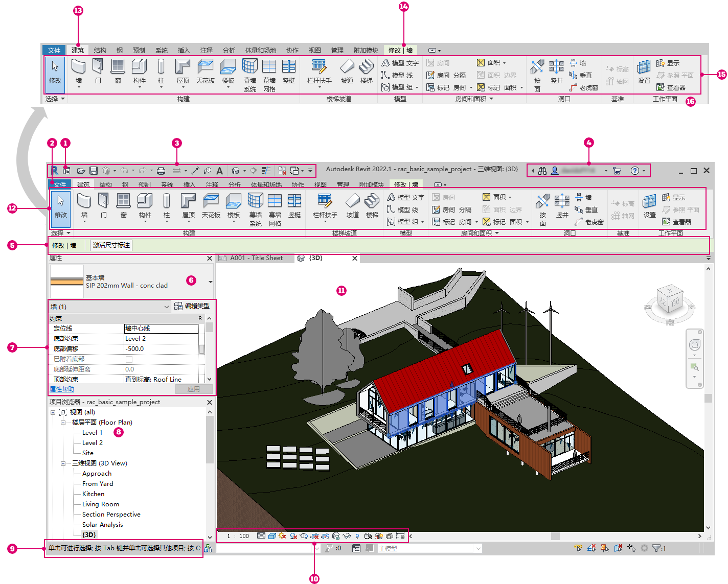Click the Switch Windows icon
This screenshot has height=584, width=728.
point(294,171)
